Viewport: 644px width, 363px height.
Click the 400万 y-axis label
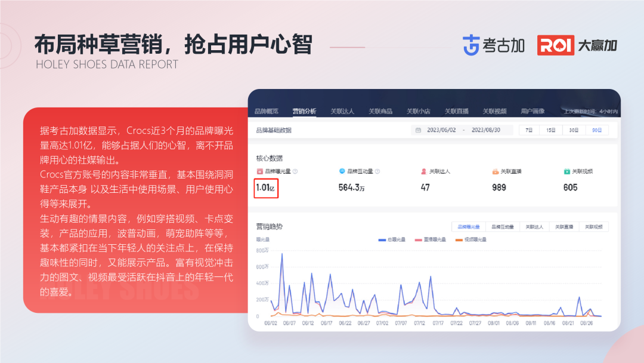coord(262,283)
